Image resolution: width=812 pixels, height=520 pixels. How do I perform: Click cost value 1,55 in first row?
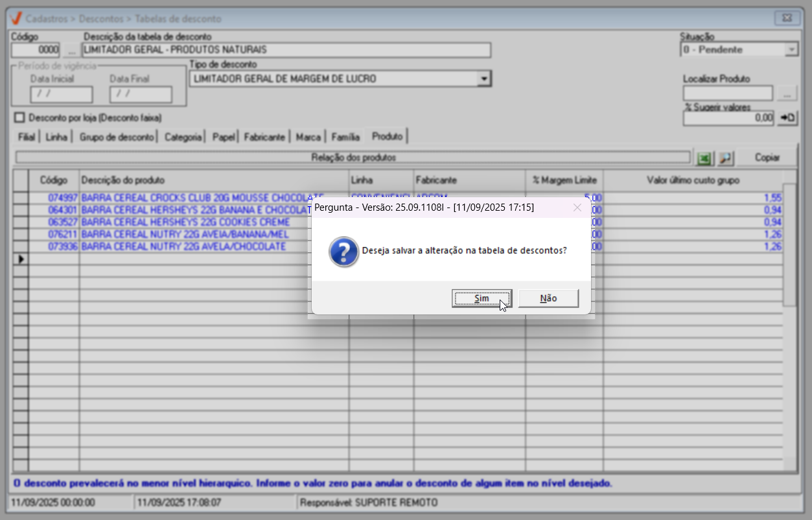point(774,197)
